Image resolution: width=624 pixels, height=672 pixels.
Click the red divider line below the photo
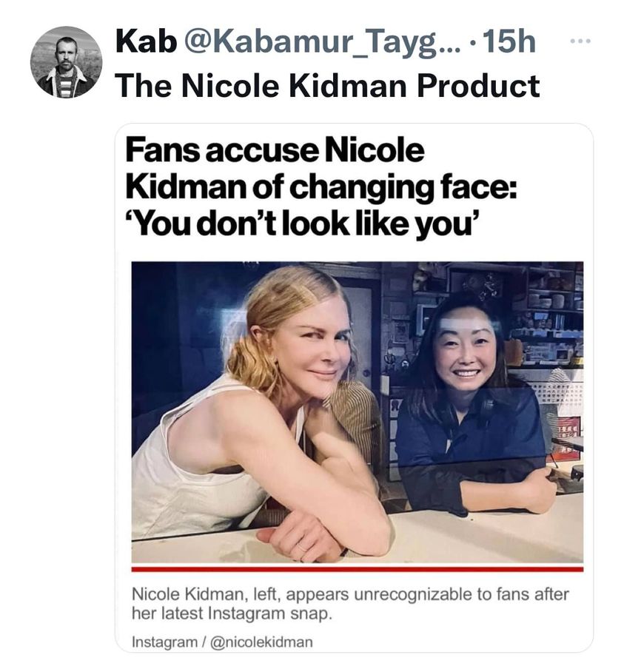357,569
